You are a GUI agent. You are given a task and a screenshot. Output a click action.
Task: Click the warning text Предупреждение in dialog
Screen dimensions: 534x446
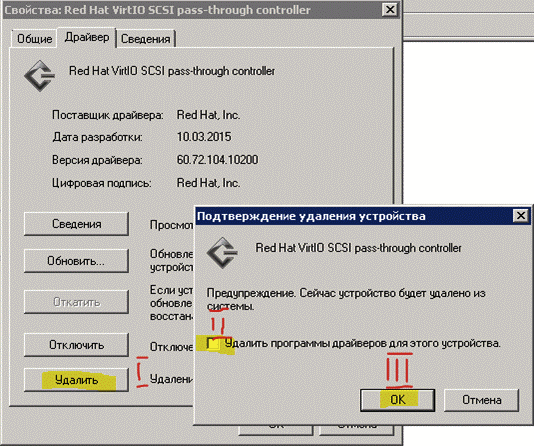346,300
